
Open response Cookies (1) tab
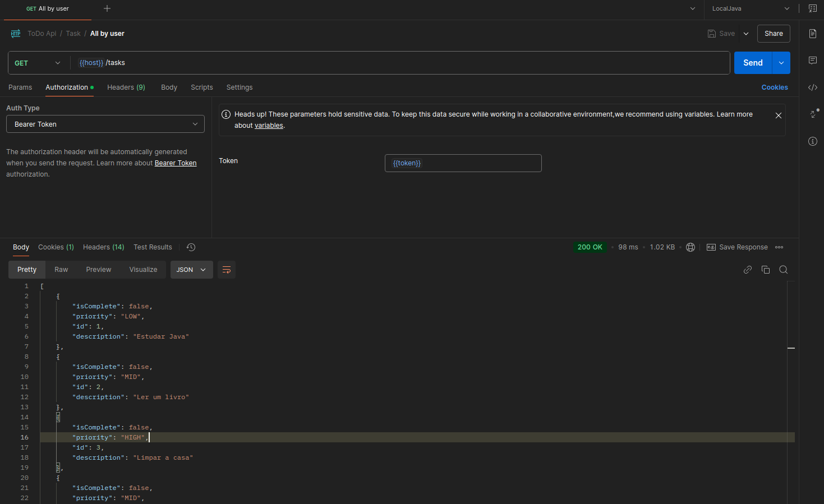pyautogui.click(x=56, y=247)
